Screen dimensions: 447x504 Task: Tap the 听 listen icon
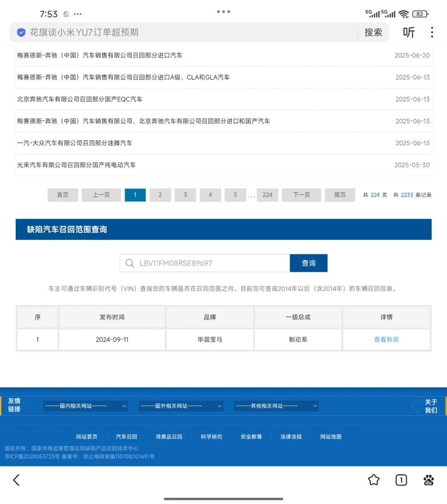pyautogui.click(x=409, y=32)
